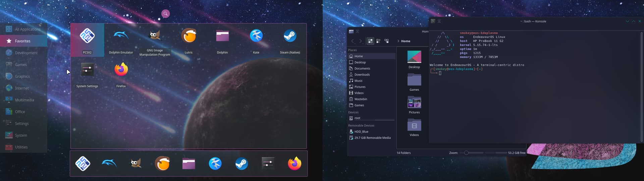Launch PCSX2 from the Favorites grid
This screenshot has width=644, height=181.
[x=87, y=40]
